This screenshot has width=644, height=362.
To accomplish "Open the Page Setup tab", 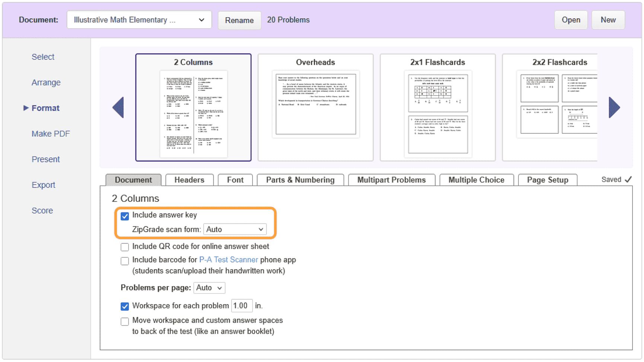I will pos(548,180).
